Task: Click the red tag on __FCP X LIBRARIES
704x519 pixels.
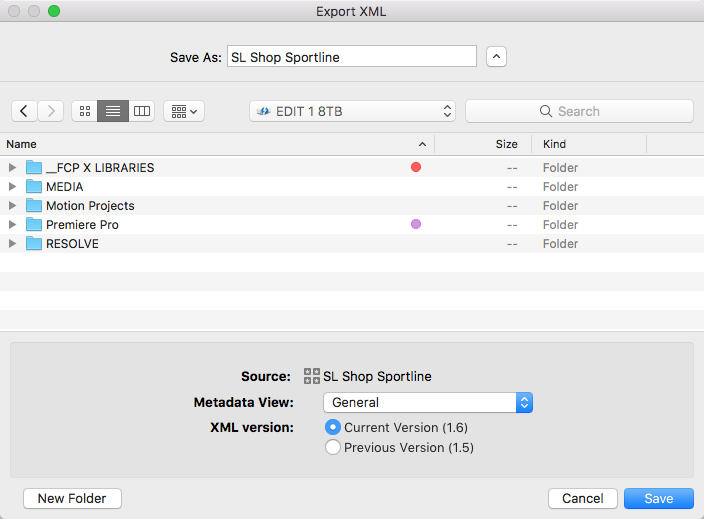Action: (x=416, y=167)
